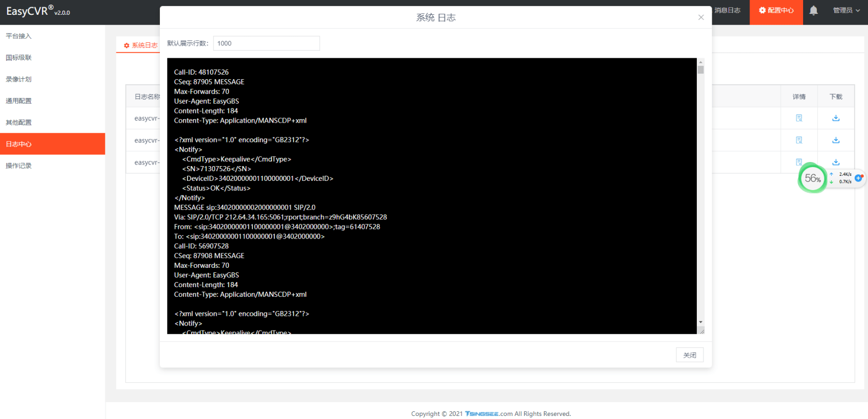Viewport: 868px width, 419px height.
Task: Open details for the second log row
Action: pos(799,140)
